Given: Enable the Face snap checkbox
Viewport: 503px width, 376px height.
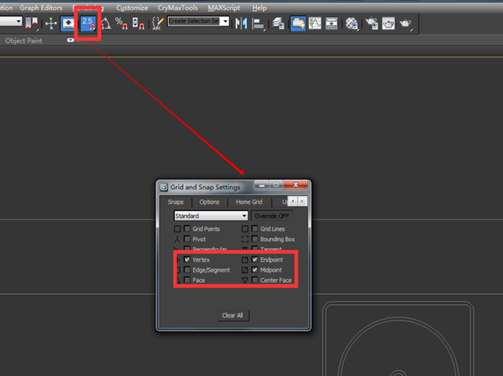Looking at the screenshot, I should point(187,280).
